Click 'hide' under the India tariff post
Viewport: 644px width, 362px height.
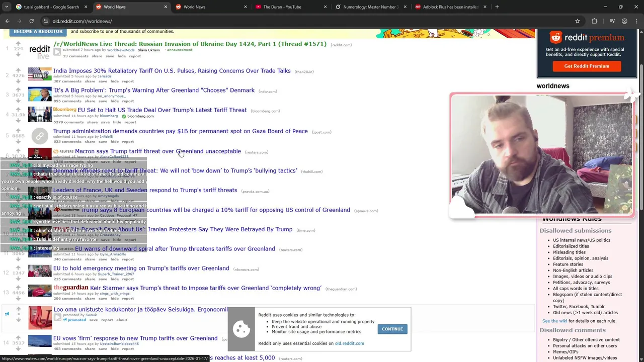click(115, 81)
